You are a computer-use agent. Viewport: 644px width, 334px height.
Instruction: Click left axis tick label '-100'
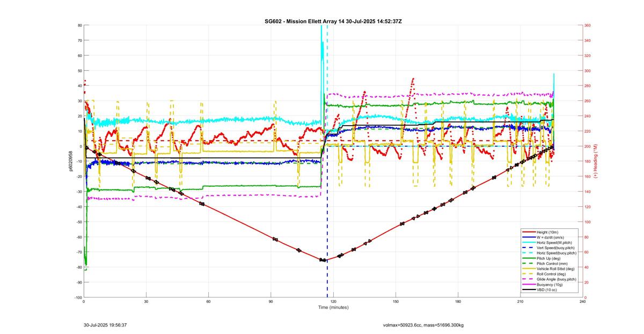point(78,297)
